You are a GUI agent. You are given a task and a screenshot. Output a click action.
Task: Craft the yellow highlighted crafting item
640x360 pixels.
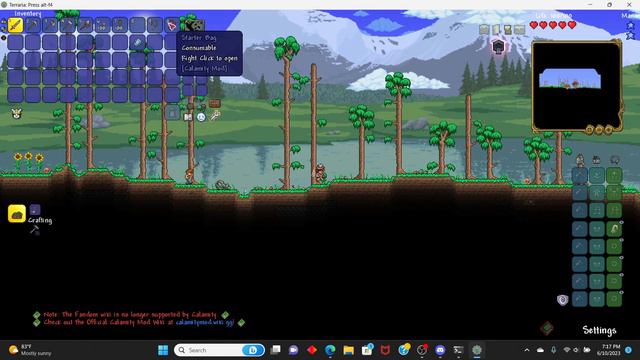pyautogui.click(x=17, y=213)
